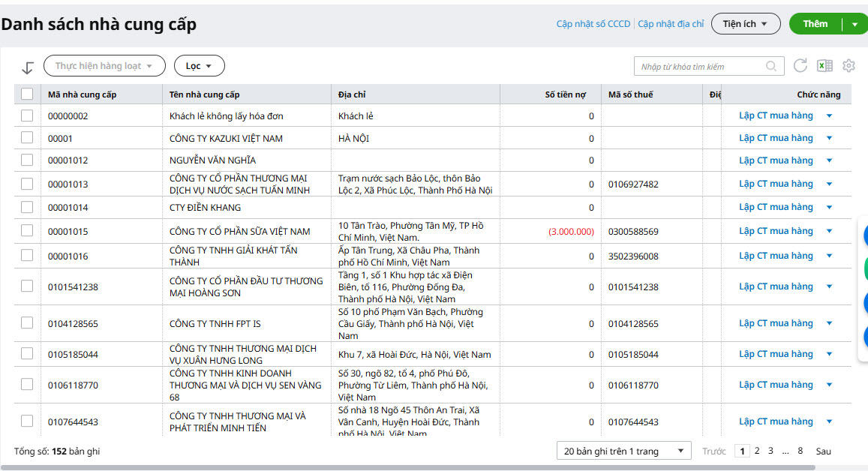Expand the Lọc filter dropdown

[x=199, y=66]
